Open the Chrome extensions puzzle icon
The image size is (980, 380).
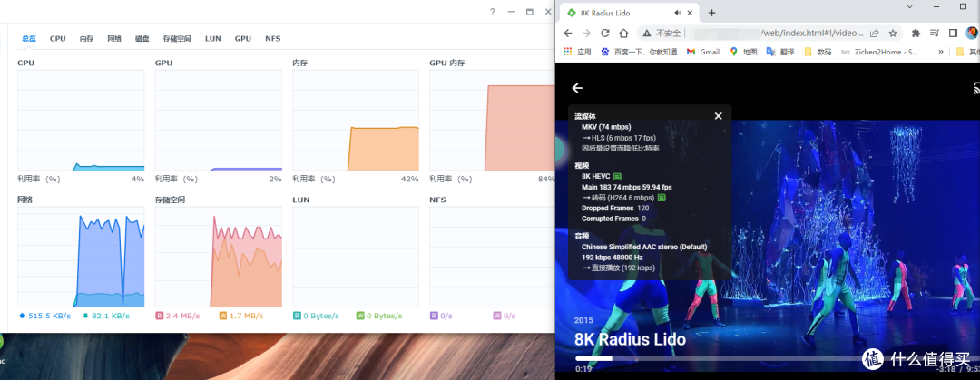(x=916, y=34)
